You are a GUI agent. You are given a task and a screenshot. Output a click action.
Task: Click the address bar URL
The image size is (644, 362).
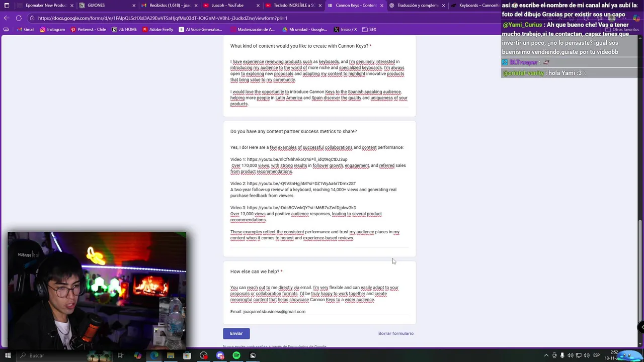point(163,18)
